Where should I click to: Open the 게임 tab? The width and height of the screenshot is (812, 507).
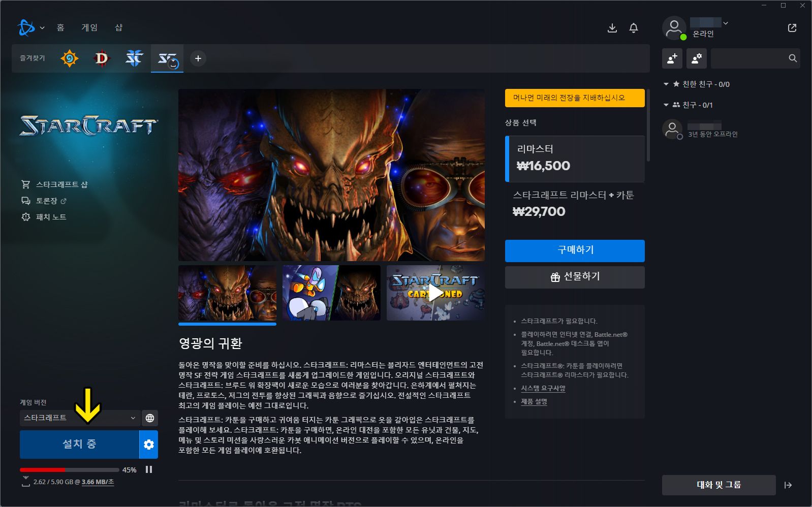pyautogui.click(x=89, y=27)
